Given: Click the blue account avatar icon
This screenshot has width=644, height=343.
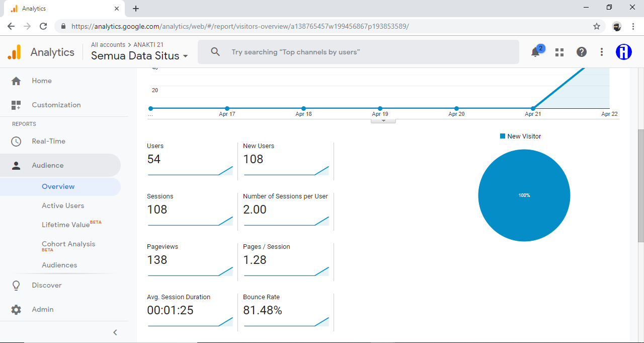Looking at the screenshot, I should (x=624, y=52).
